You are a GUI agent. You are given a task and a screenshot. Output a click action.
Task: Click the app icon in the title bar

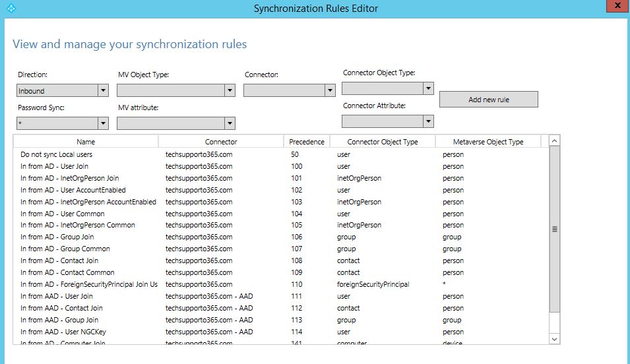click(x=11, y=8)
